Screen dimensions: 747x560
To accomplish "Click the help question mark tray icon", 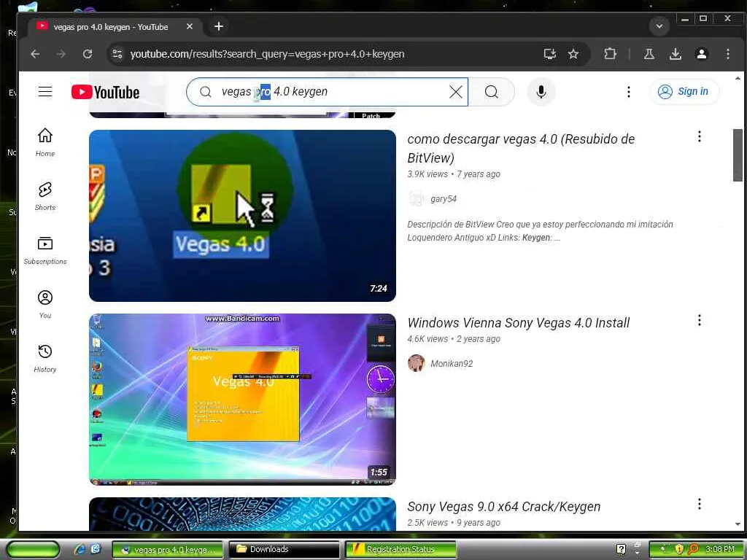I will click(621, 550).
